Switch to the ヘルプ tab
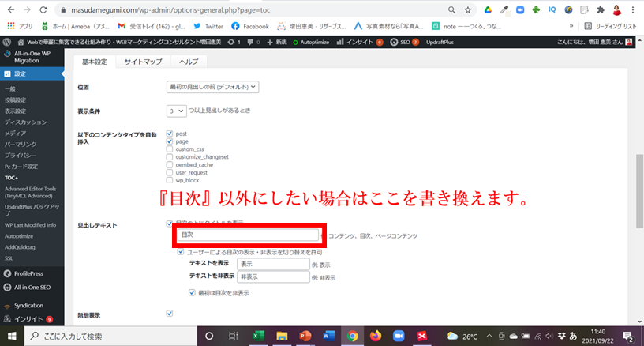 tap(189, 62)
